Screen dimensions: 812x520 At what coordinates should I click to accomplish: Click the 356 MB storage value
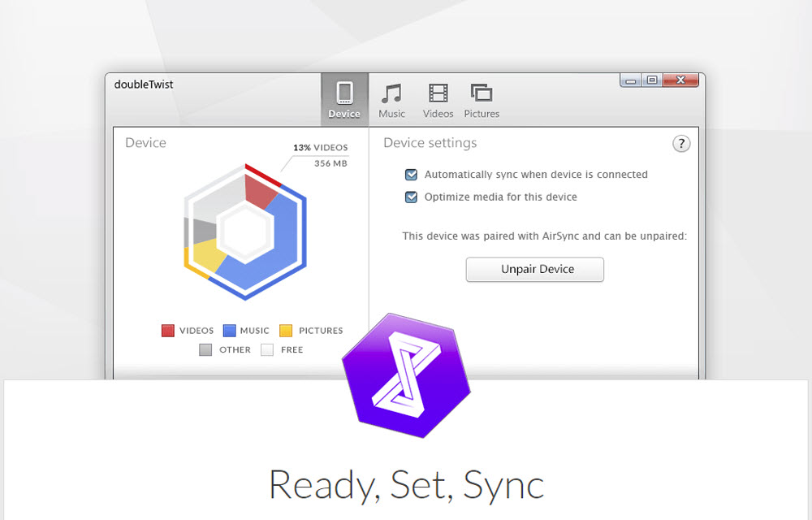330,163
